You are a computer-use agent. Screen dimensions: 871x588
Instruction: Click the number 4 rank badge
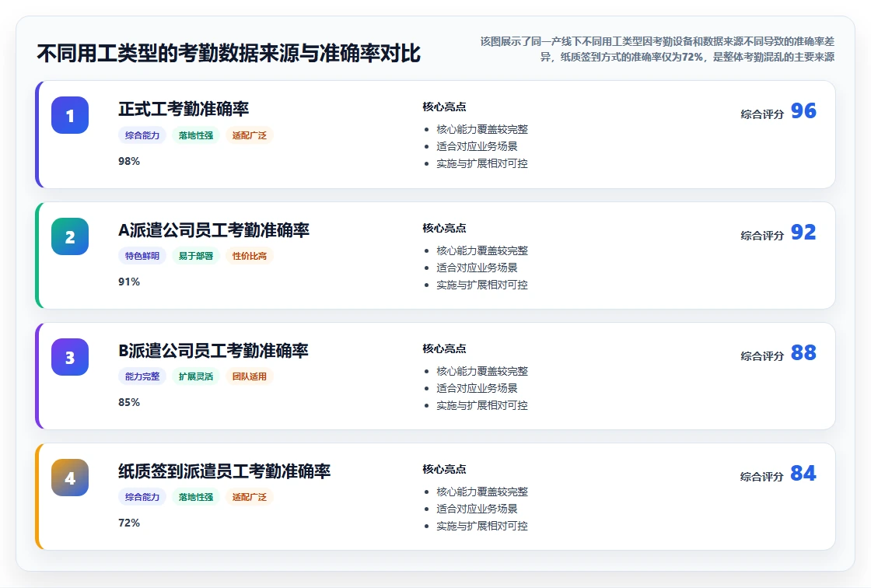pyautogui.click(x=70, y=478)
